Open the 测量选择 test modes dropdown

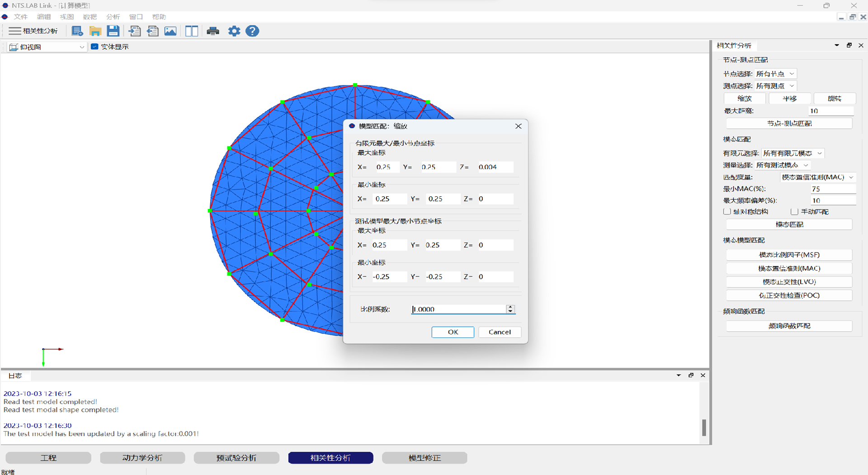(783, 165)
